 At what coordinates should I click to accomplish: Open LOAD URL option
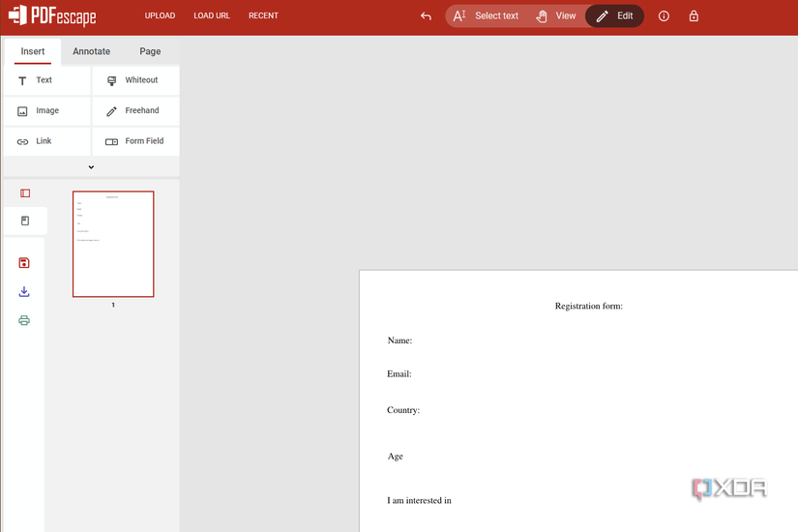[x=212, y=15]
